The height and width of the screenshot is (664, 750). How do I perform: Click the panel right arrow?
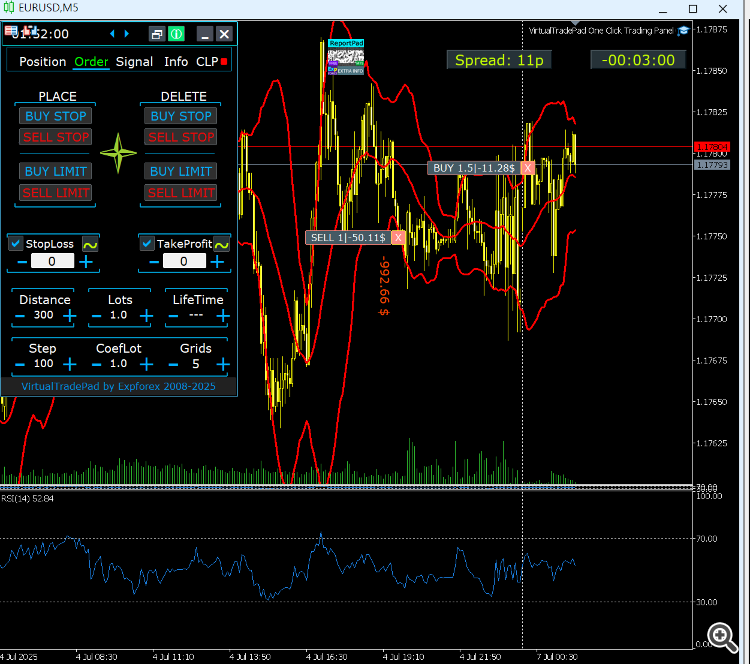pos(127,33)
